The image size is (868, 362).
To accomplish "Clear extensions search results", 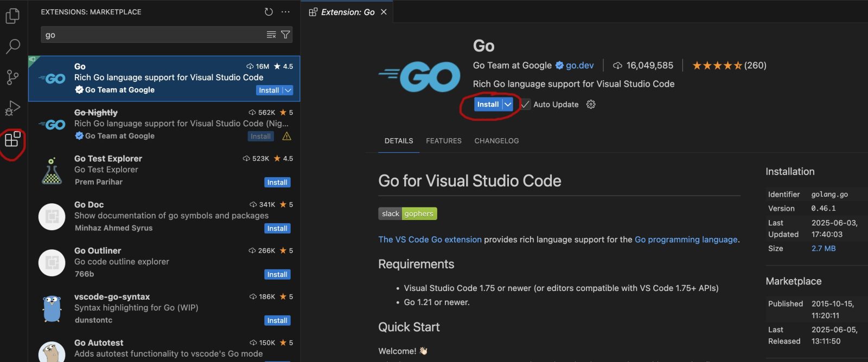I will pyautogui.click(x=271, y=35).
